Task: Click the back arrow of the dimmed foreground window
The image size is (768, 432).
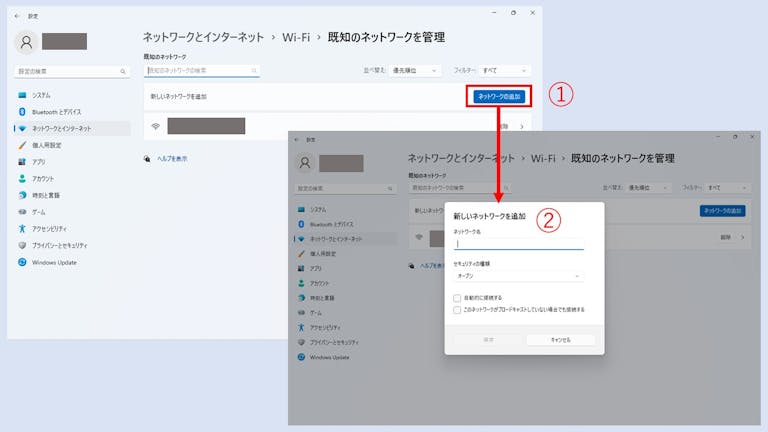Action: [297, 140]
